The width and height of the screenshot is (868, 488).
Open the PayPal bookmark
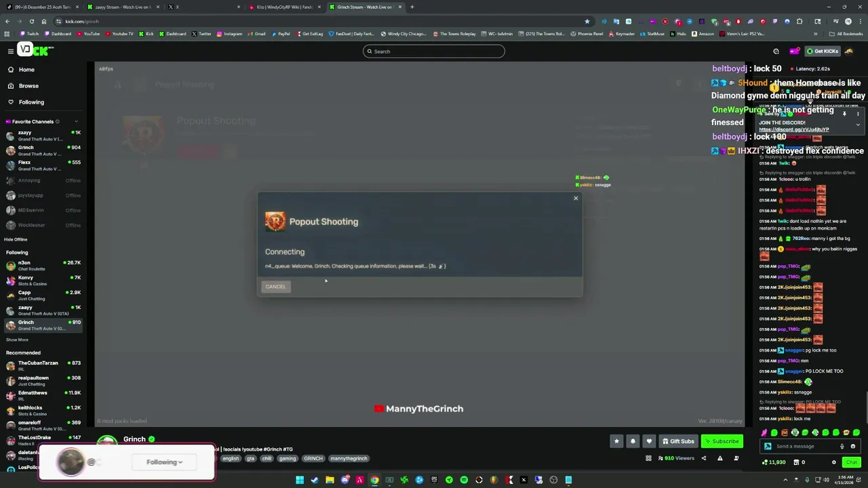[x=281, y=34]
